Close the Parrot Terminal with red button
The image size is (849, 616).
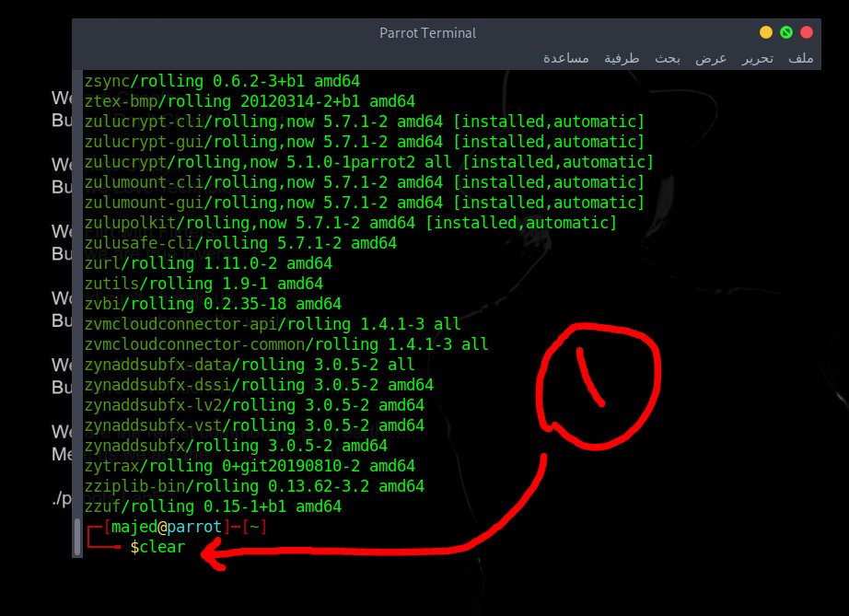click(x=807, y=32)
